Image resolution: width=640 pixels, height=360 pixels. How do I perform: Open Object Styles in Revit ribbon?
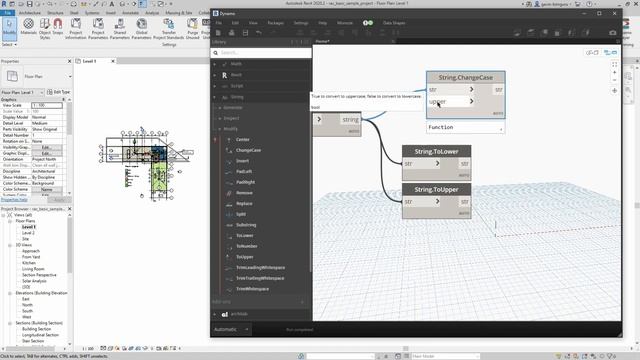coord(44,28)
